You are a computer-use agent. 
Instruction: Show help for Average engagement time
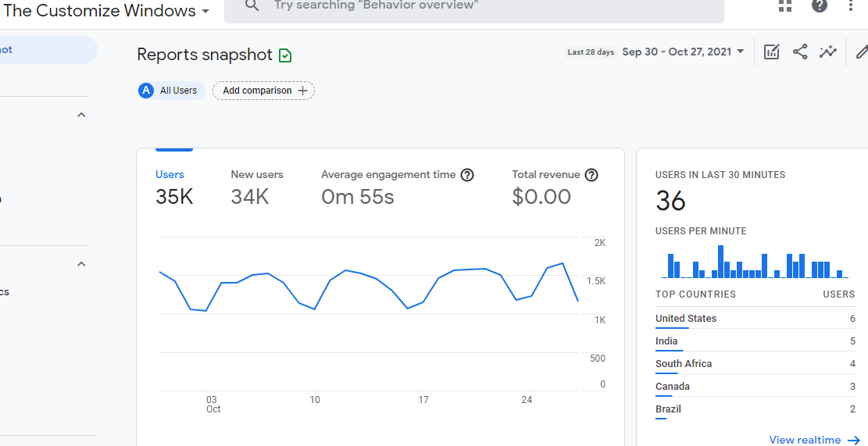(x=467, y=176)
